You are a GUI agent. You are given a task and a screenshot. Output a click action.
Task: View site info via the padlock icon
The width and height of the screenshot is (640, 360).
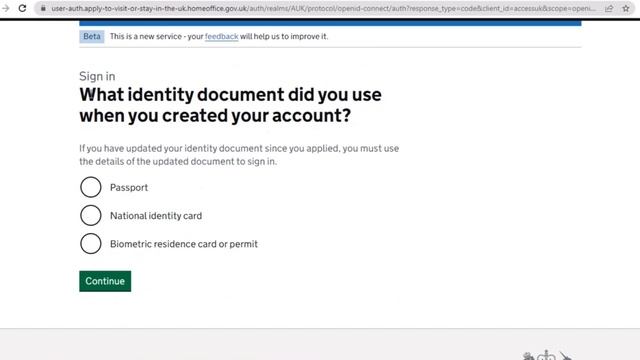point(43,8)
